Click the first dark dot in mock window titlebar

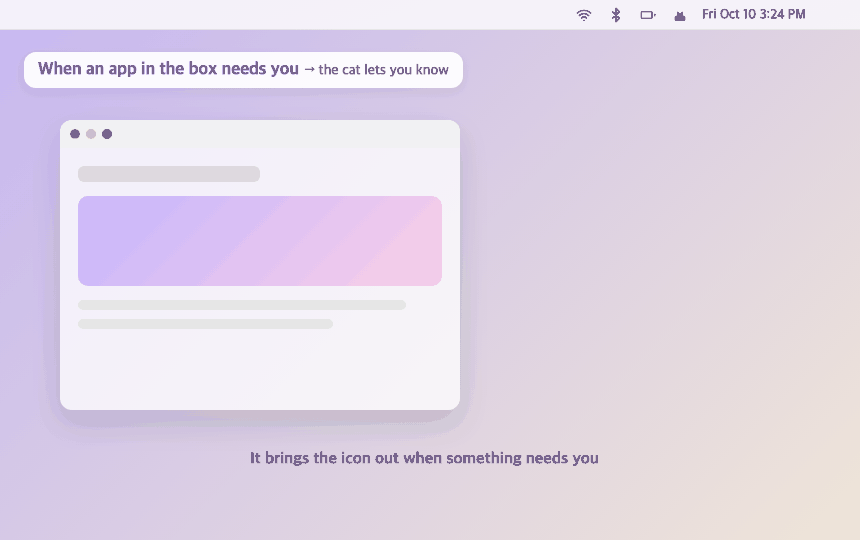[x=75, y=134]
